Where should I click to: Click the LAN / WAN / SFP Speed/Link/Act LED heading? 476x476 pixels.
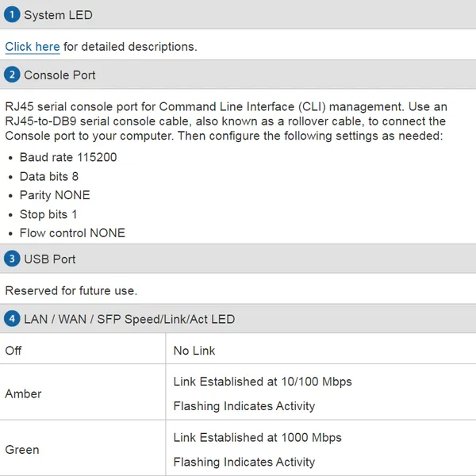pos(129,319)
